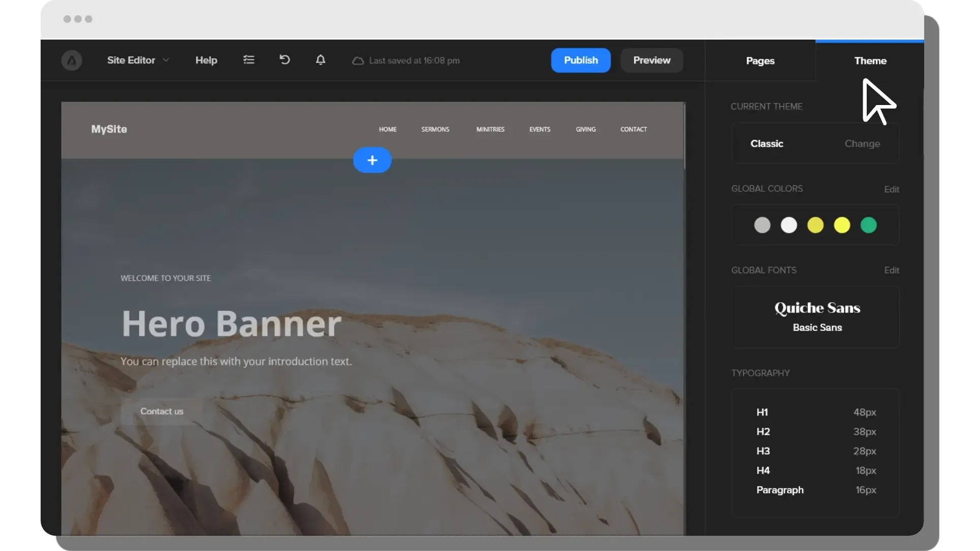Click Change next to Classic theme
This screenshot has height=551, width=980.
(862, 144)
